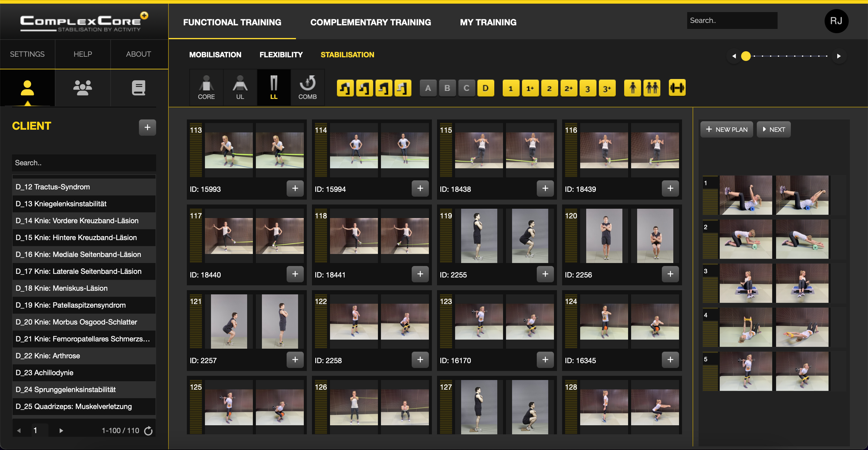The width and height of the screenshot is (868, 450).
Task: Enable level A filter
Action: coord(428,88)
